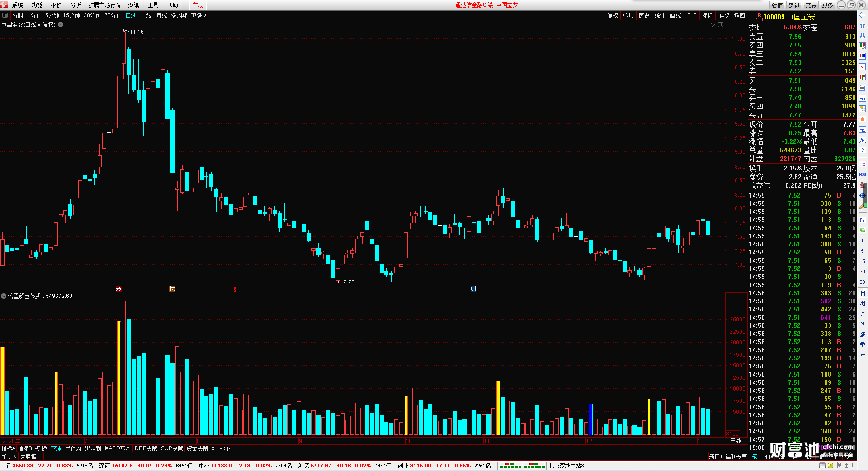Click the news window sidebar icon

(x=863, y=88)
